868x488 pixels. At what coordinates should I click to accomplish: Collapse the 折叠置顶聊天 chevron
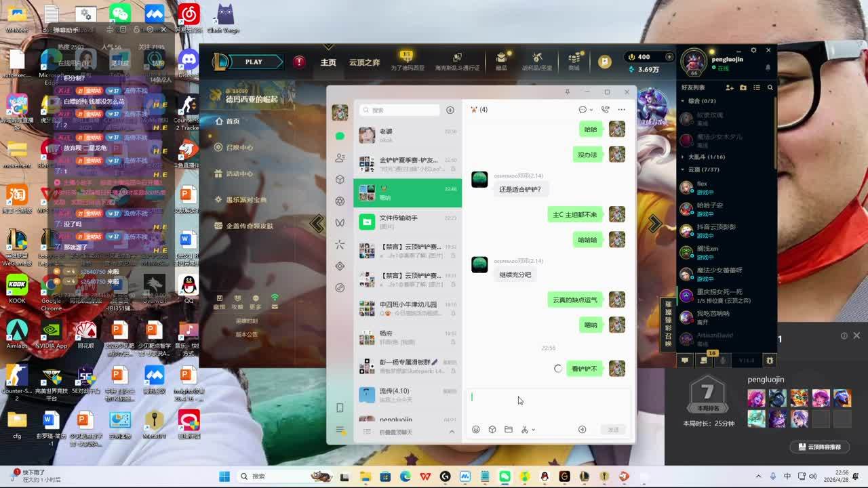click(x=452, y=432)
